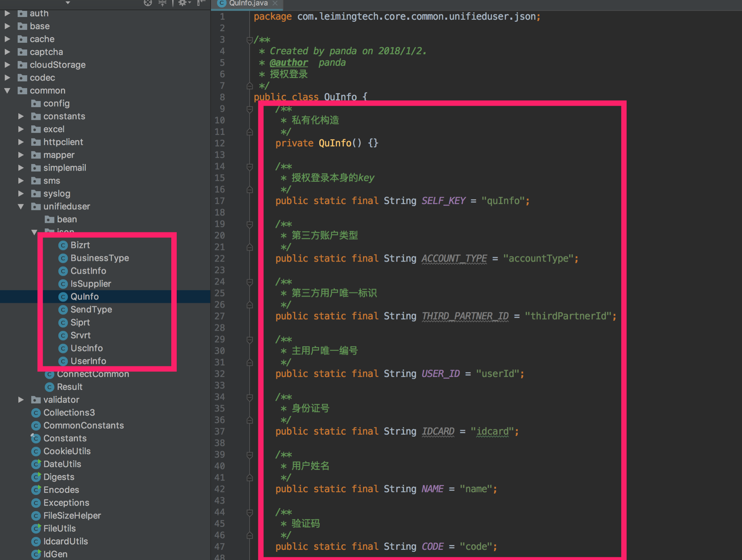Click the UscInfo class icon
The image size is (742, 560).
(63, 348)
